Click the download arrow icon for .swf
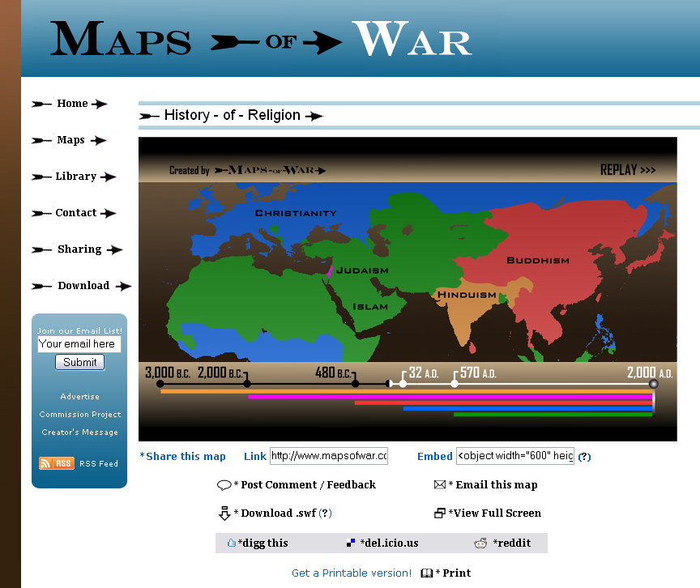 (x=224, y=513)
